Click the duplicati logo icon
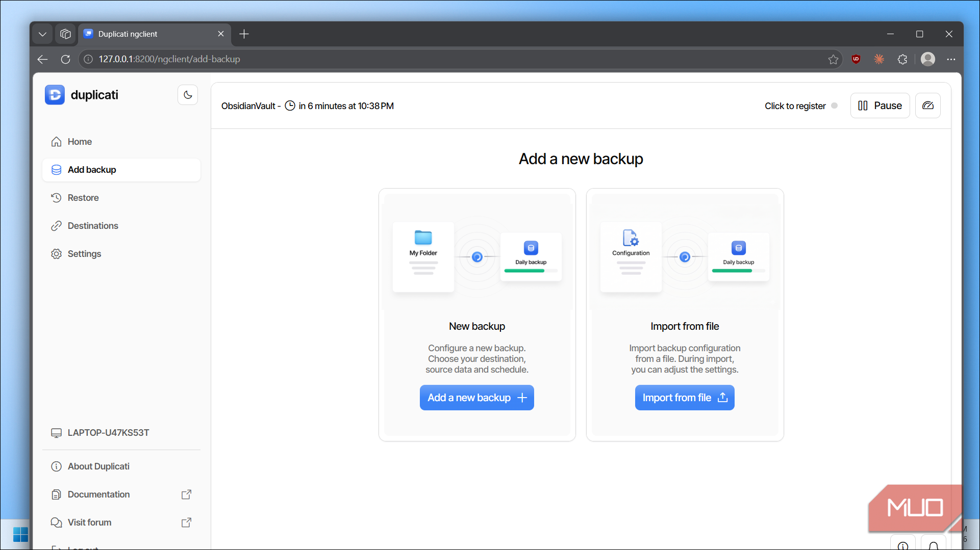 point(55,95)
